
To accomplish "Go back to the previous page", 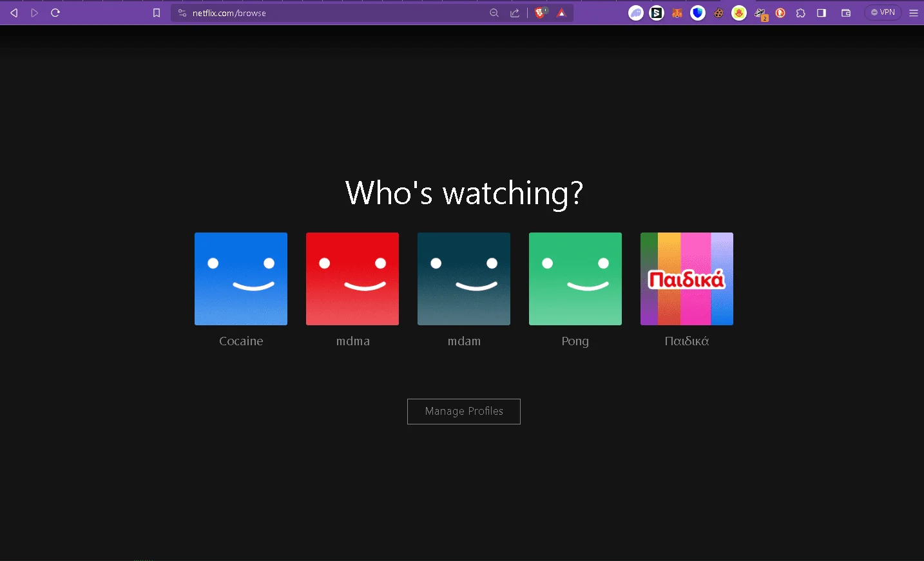I will (x=14, y=13).
